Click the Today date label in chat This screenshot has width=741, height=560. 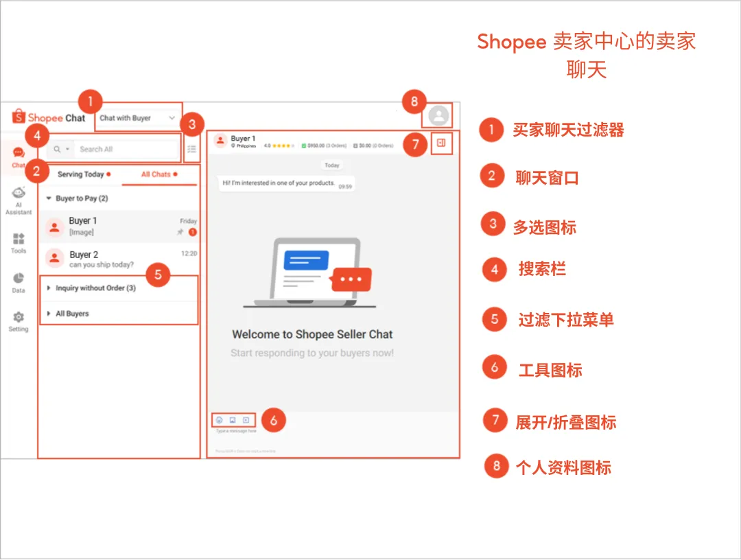332,165
